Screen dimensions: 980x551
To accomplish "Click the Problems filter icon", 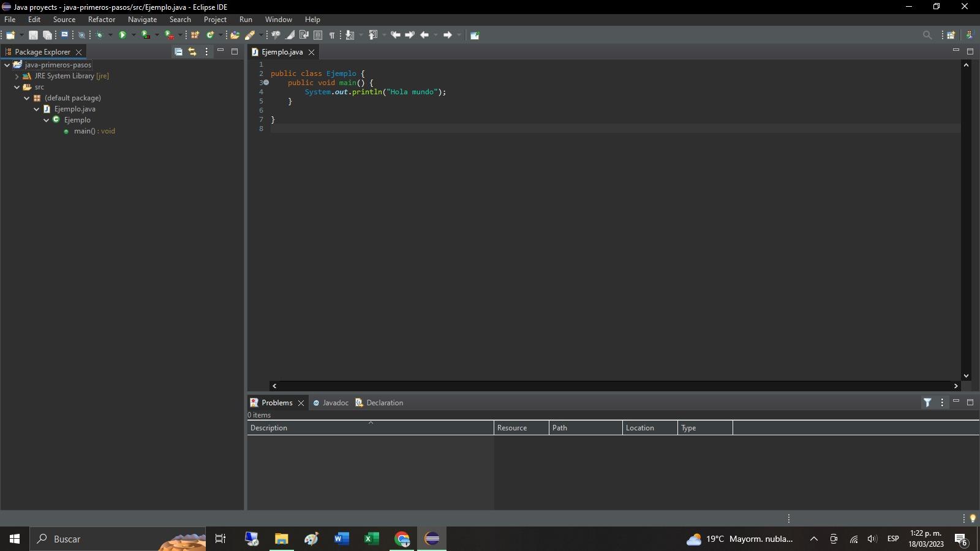I will point(927,402).
